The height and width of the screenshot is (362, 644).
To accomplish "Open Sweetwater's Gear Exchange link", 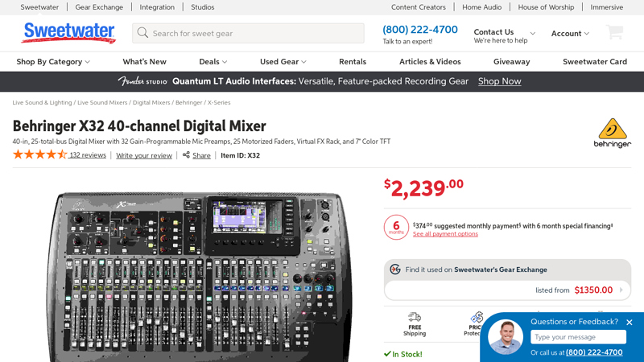I will [500, 269].
